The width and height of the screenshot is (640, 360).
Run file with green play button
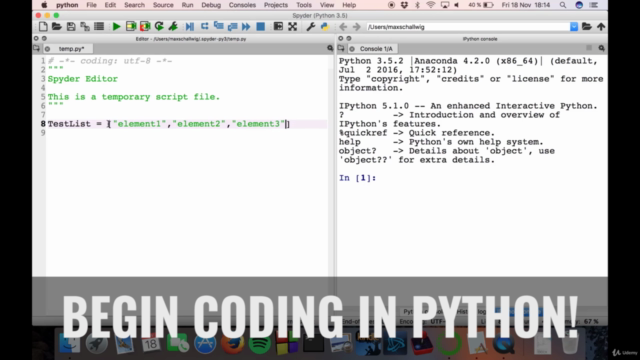(x=116, y=27)
